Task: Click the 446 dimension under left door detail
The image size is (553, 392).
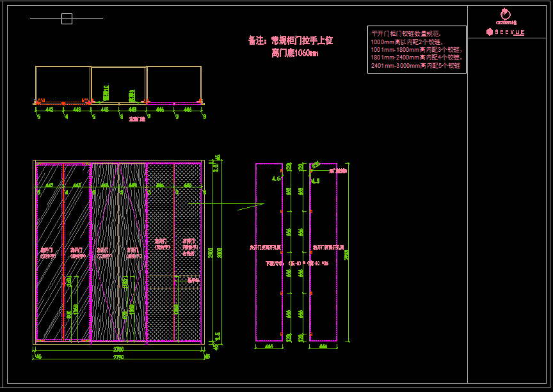Action: point(269,347)
